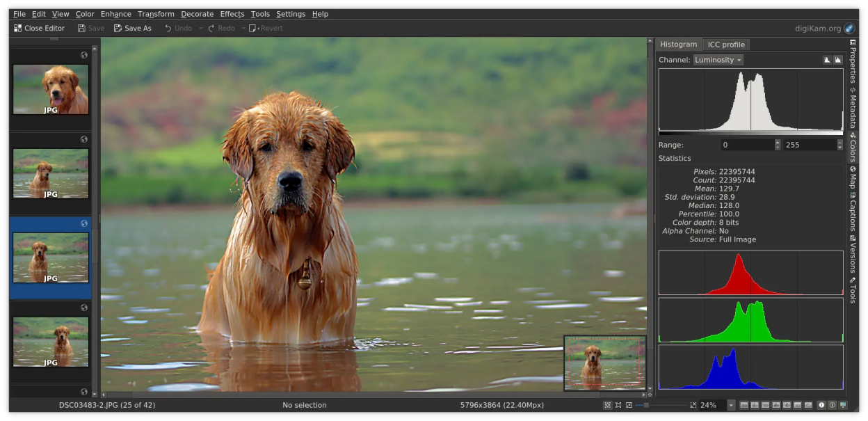Open the 24% zoom level dropdown
The image size is (868, 421).
(x=731, y=405)
